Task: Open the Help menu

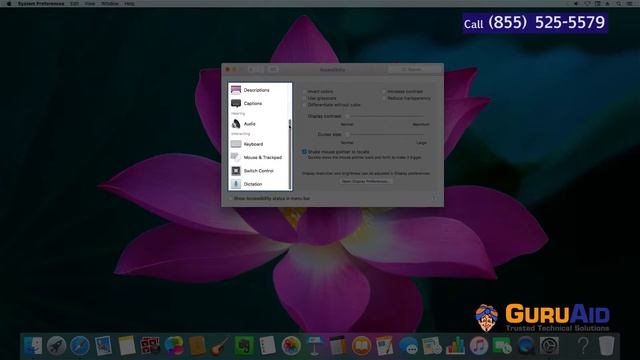Action: coord(129,3)
